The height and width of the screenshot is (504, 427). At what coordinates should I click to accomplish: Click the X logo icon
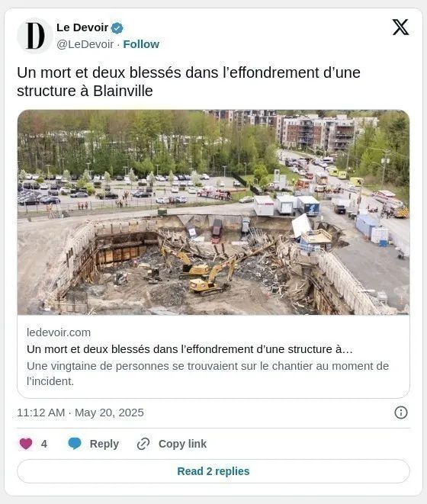coord(400,27)
